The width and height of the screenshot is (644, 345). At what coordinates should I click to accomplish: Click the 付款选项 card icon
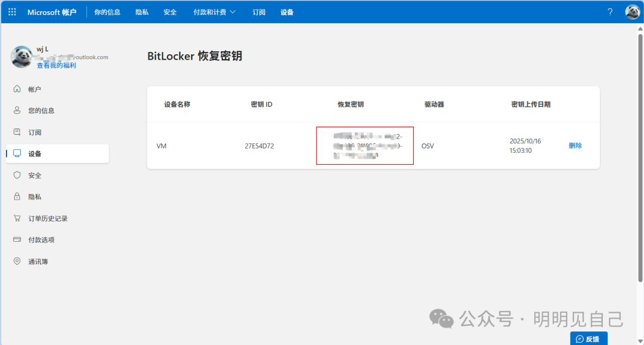17,239
